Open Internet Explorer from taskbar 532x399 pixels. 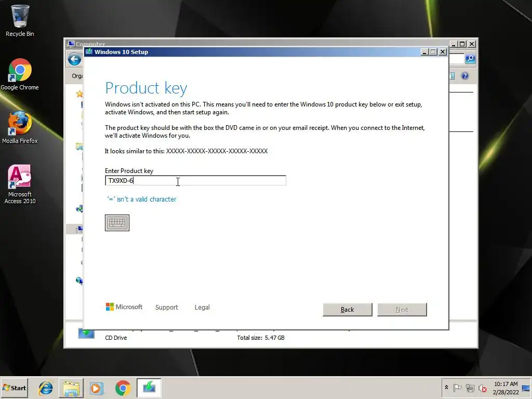point(46,388)
